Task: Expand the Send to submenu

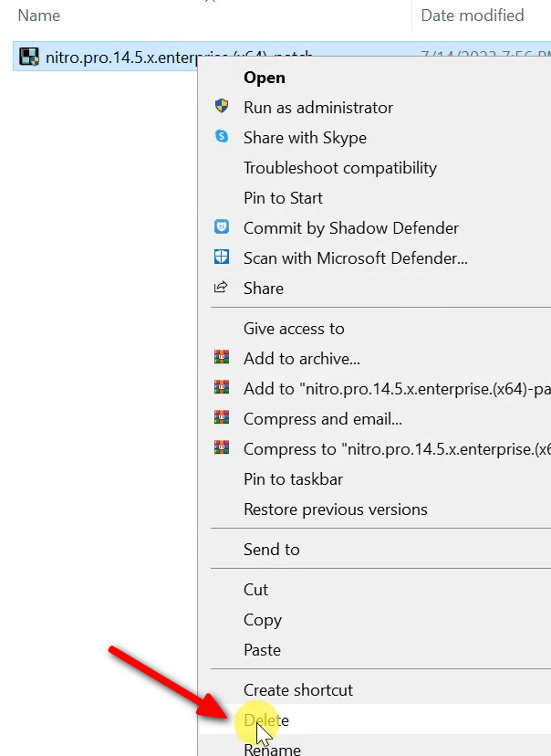Action: [271, 550]
